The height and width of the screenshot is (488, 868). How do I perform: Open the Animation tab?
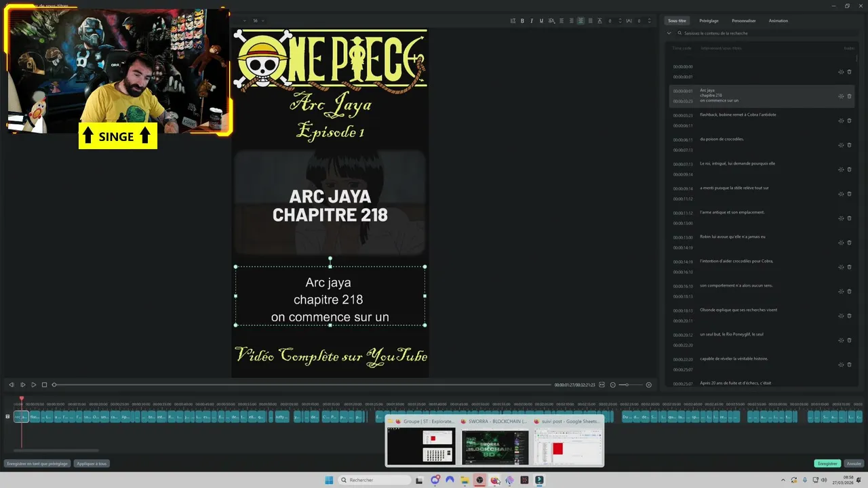tap(778, 21)
